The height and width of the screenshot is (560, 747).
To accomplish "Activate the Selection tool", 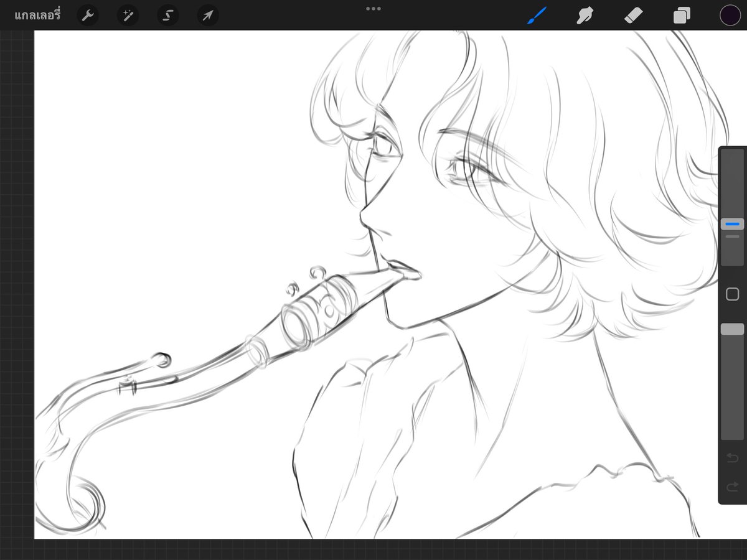I will (167, 15).
